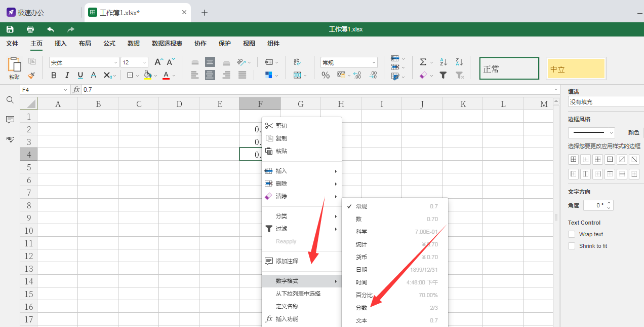Click font color A with red swatch
644x327 pixels.
coord(166,75)
